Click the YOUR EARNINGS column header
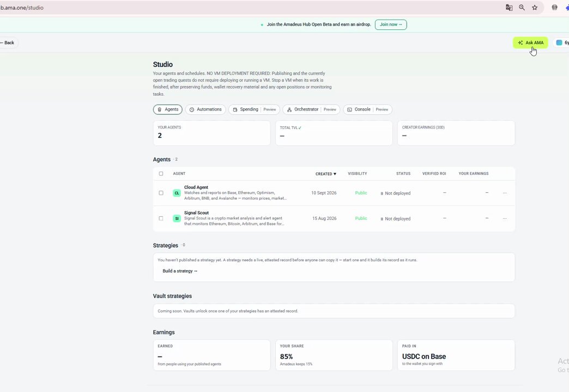 point(474,174)
